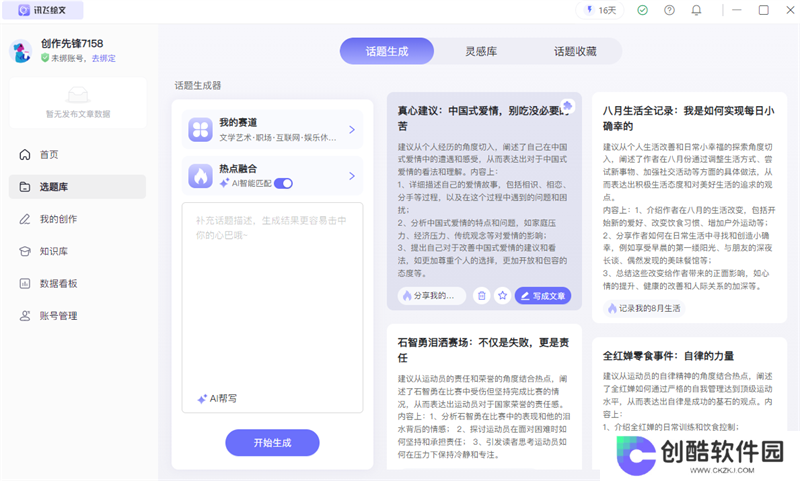The image size is (800, 481).
Task: Select 选题库 in sidebar
Action: [78, 187]
